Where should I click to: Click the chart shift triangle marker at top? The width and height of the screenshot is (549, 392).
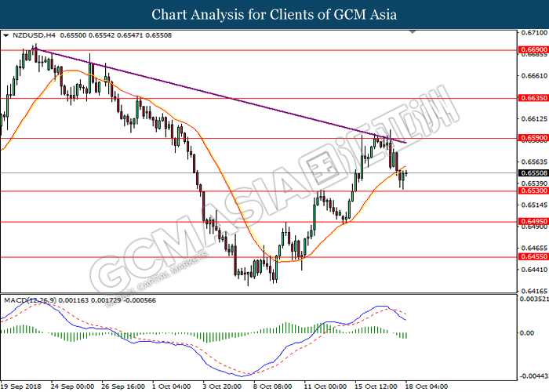pyautogui.click(x=413, y=31)
